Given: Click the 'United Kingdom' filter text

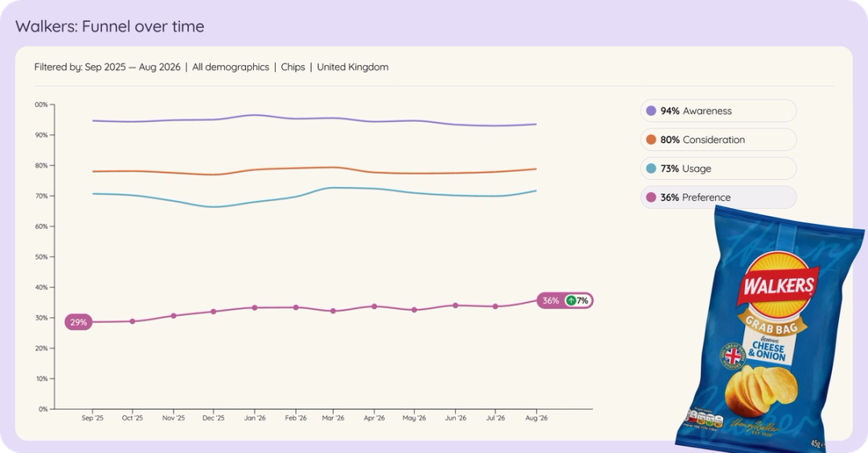Looking at the screenshot, I should pyautogui.click(x=353, y=67).
